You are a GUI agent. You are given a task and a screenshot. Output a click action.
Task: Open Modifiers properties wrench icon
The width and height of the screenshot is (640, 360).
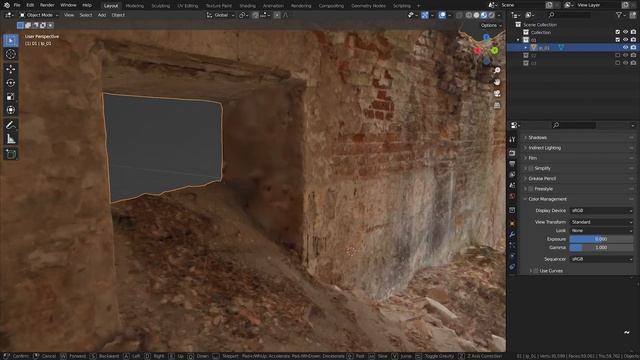click(x=512, y=234)
